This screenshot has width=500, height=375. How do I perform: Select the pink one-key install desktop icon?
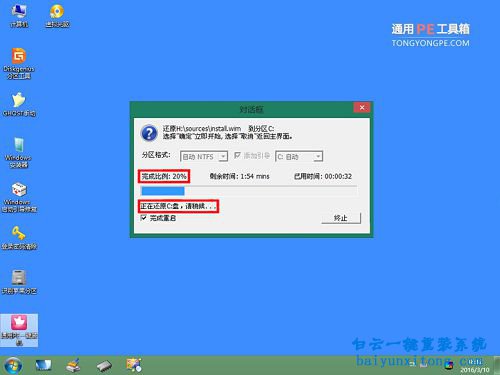click(x=19, y=330)
